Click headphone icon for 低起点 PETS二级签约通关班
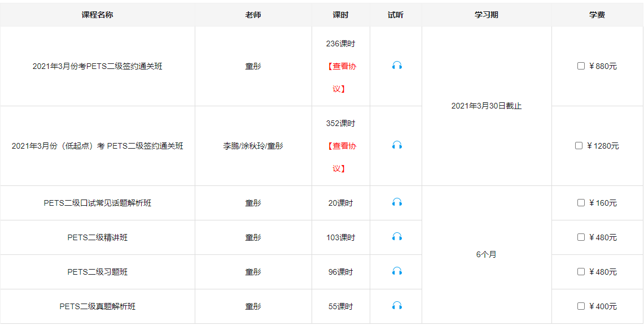Screen dimensions: 644x325 [397, 145]
